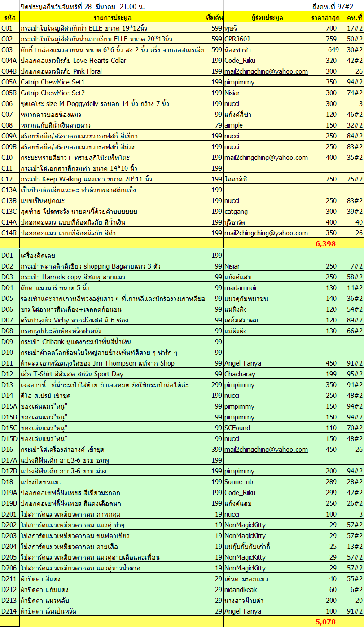
Task: Click the mail2chingching@yahoo.com link in row C04B
Action: pyautogui.click(x=266, y=71)
